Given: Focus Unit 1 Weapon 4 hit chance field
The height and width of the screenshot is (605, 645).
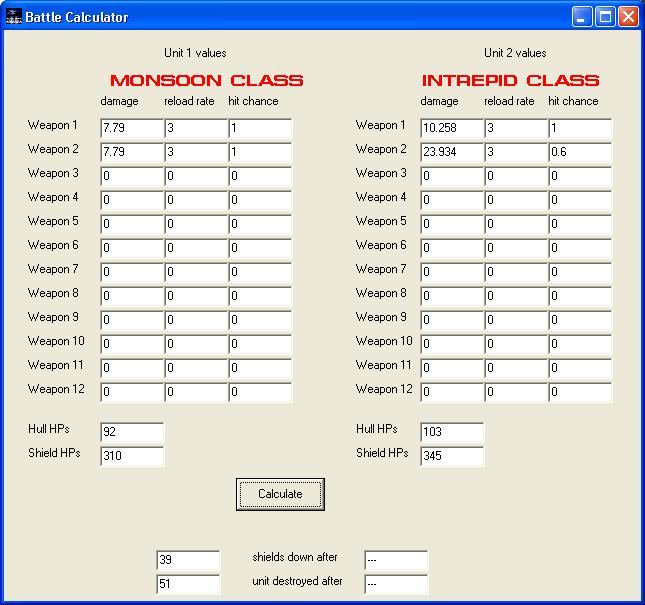Looking at the screenshot, I should [260, 200].
